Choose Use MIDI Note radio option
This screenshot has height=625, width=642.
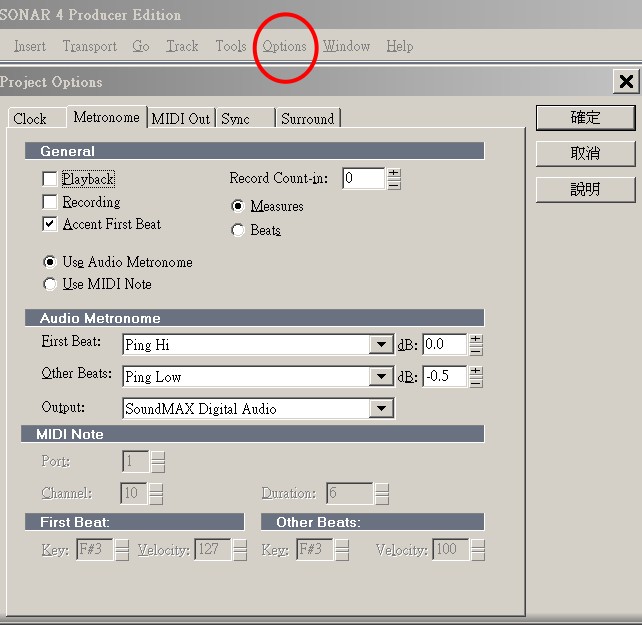tap(50, 284)
